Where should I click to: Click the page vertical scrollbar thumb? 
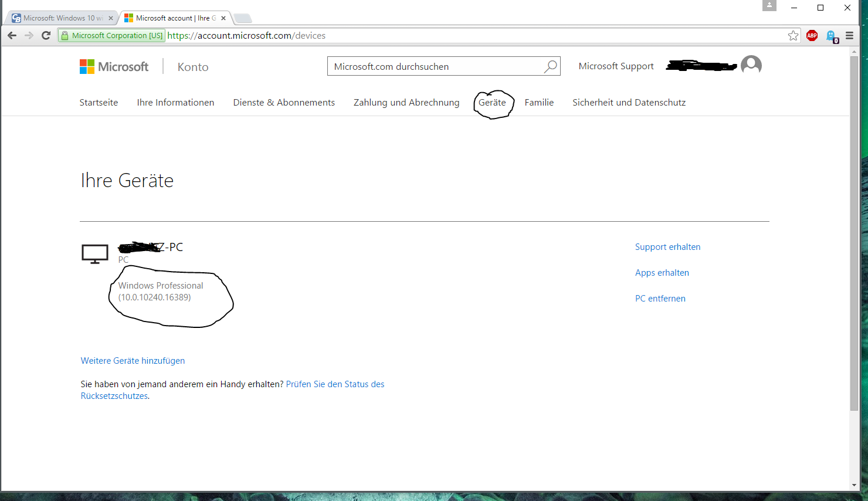click(x=854, y=233)
